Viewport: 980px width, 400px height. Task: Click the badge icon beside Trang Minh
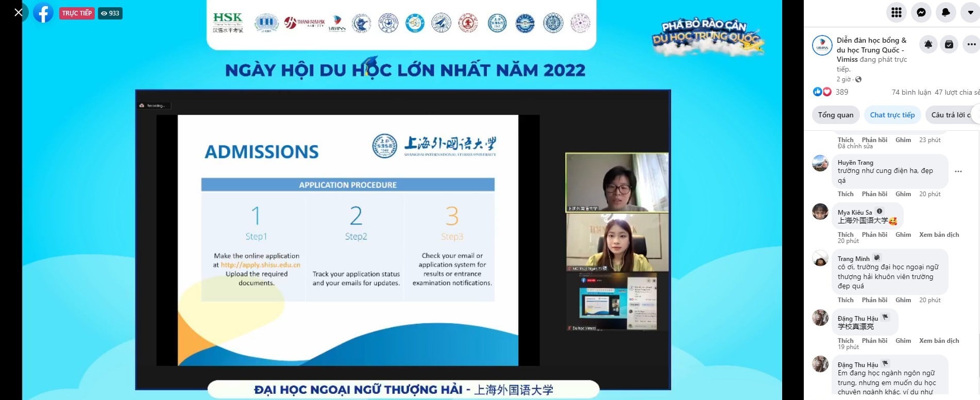[876, 257]
